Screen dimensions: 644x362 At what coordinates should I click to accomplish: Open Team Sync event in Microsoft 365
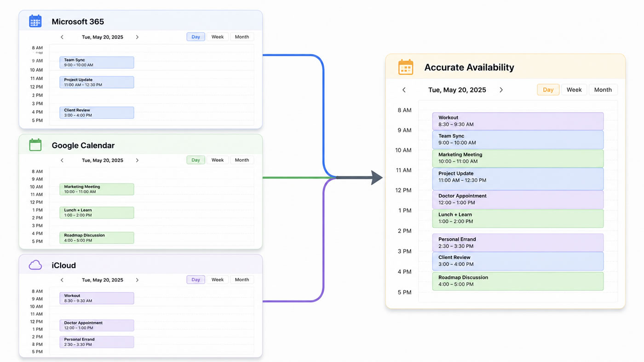click(x=97, y=62)
